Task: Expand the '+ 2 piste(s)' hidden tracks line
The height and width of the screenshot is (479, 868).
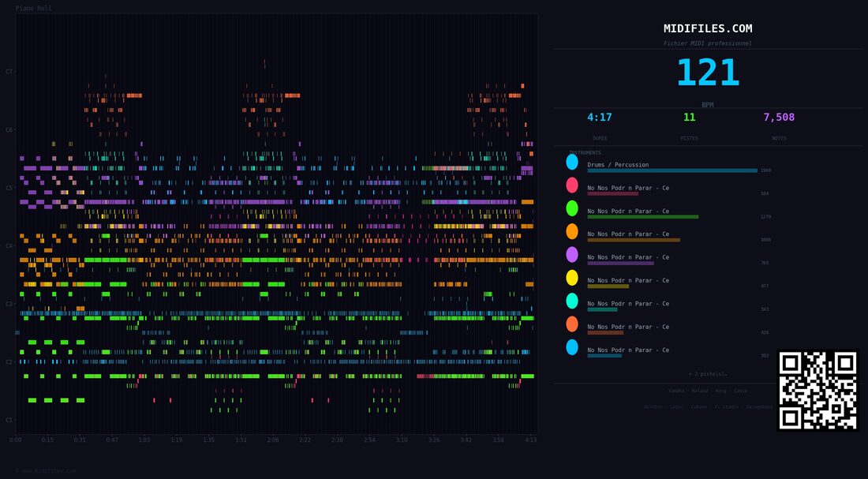Action: [708, 374]
